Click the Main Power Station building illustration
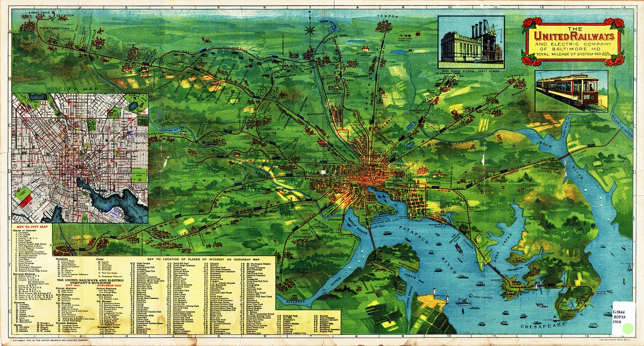This screenshot has width=644, height=346. (471, 40)
